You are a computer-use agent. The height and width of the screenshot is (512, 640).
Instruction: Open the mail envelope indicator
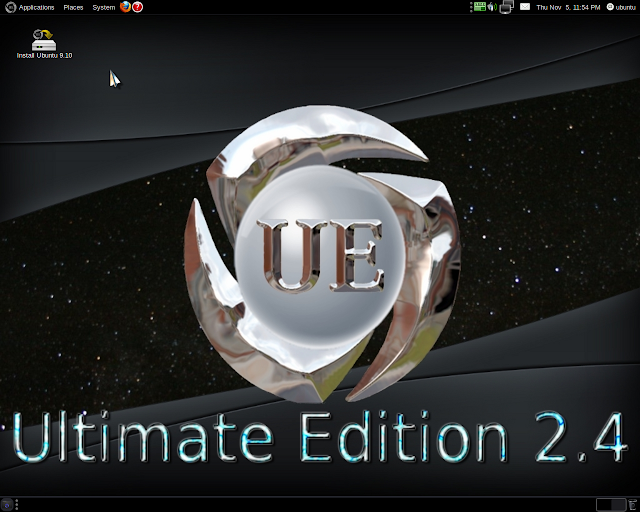pos(525,7)
